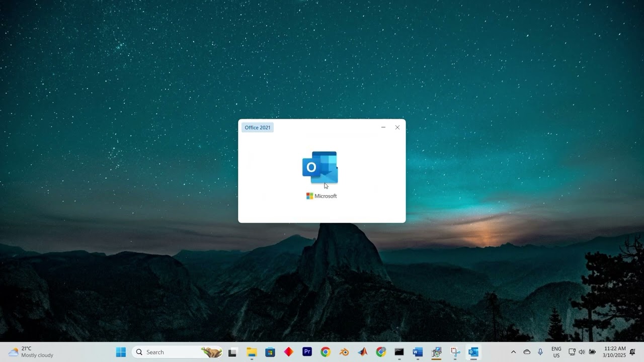Close the Outlook splash window

click(x=397, y=128)
